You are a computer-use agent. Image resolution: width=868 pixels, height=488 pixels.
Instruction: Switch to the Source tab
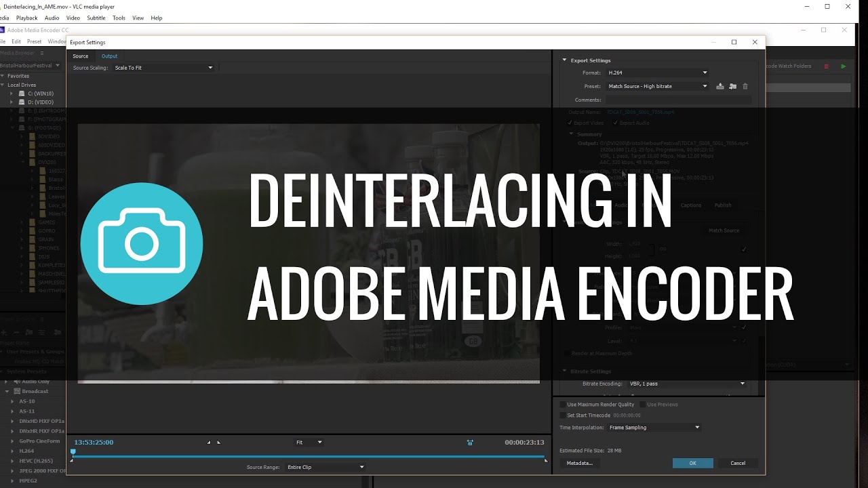(80, 56)
